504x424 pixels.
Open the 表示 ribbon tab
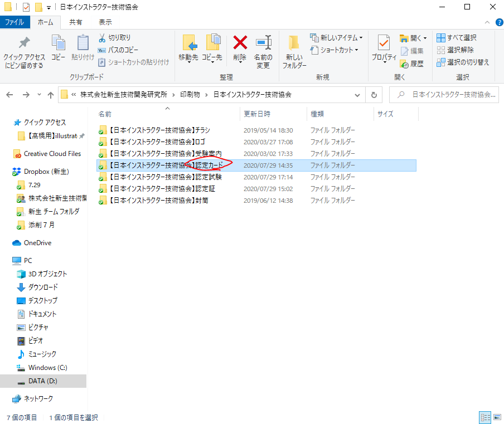click(105, 22)
